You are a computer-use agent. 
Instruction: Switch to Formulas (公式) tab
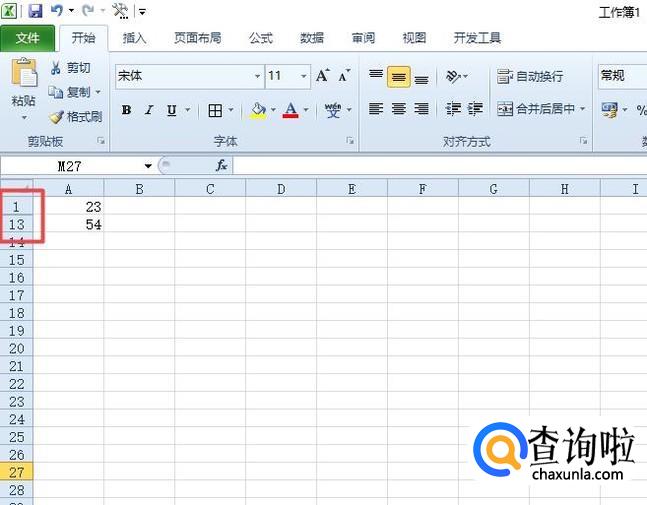(261, 38)
